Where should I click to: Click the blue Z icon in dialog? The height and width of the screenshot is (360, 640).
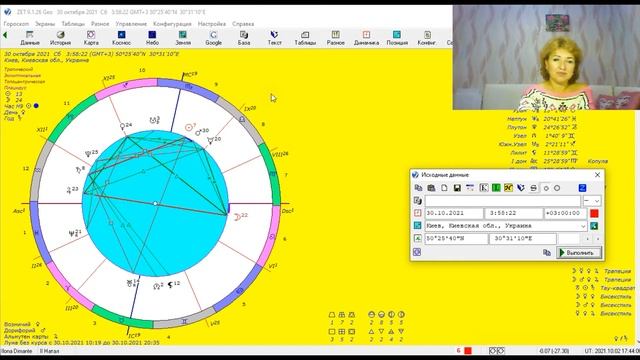(582, 188)
